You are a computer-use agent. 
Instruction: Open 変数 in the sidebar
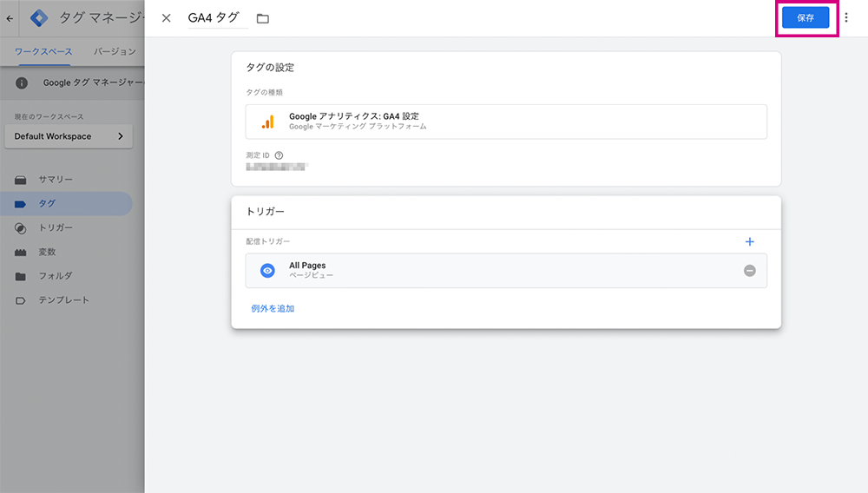[x=67, y=253]
